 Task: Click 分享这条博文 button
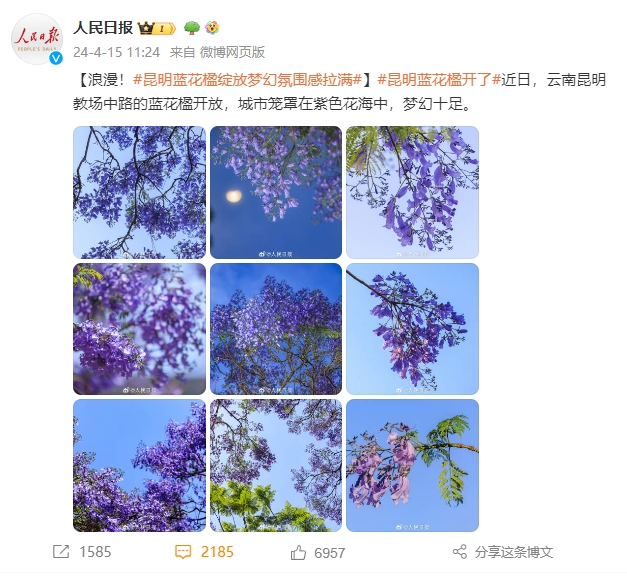click(x=513, y=552)
